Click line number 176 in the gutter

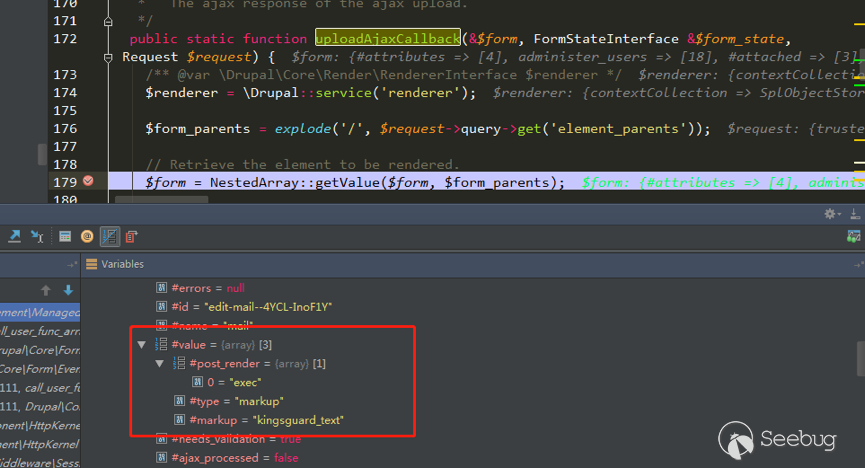[65, 129]
